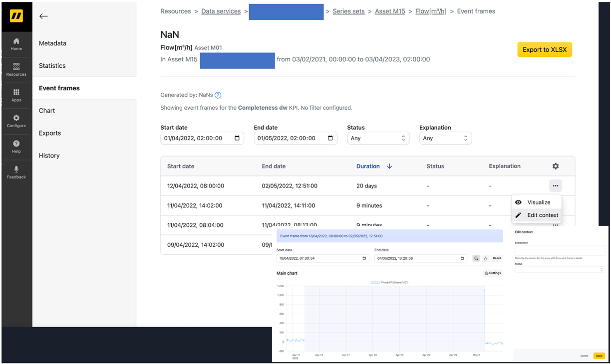
Task: Expand the Explanation filter dropdown
Action: click(445, 138)
